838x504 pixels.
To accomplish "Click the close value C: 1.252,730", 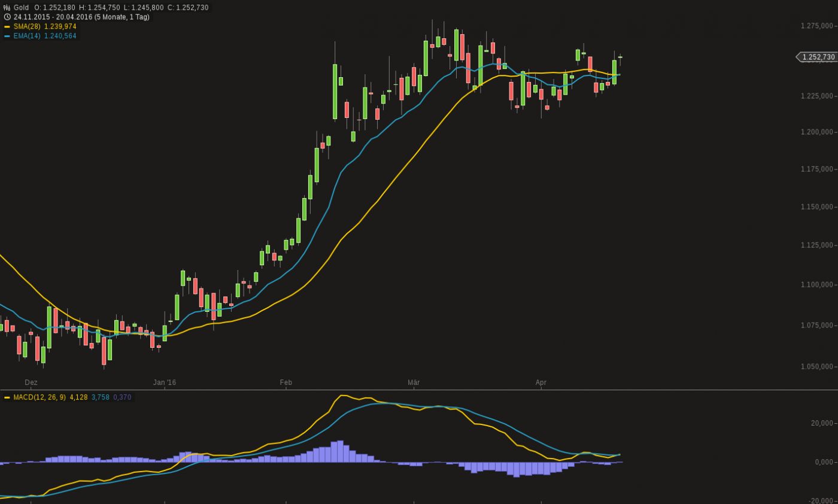I will point(188,8).
